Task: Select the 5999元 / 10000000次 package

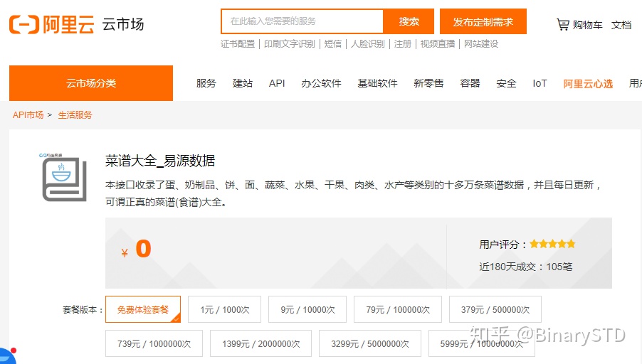Action: point(481,343)
